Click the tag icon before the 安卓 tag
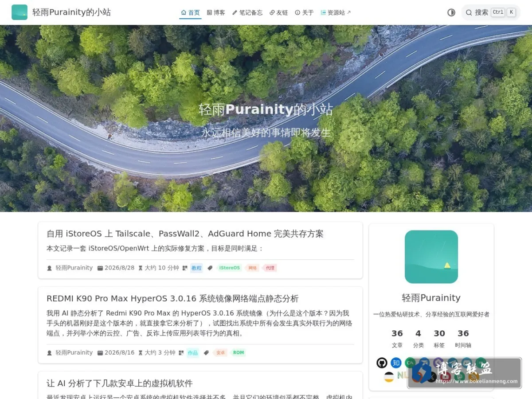 coord(206,353)
